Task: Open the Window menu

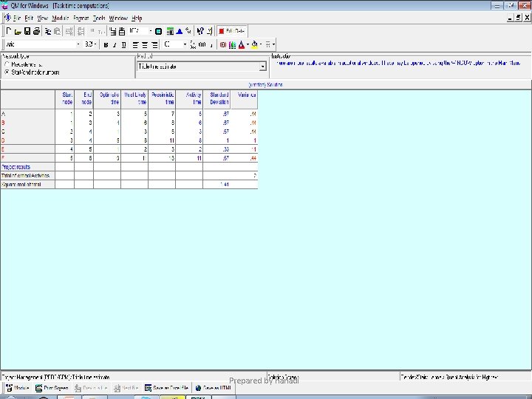Action: [x=118, y=18]
